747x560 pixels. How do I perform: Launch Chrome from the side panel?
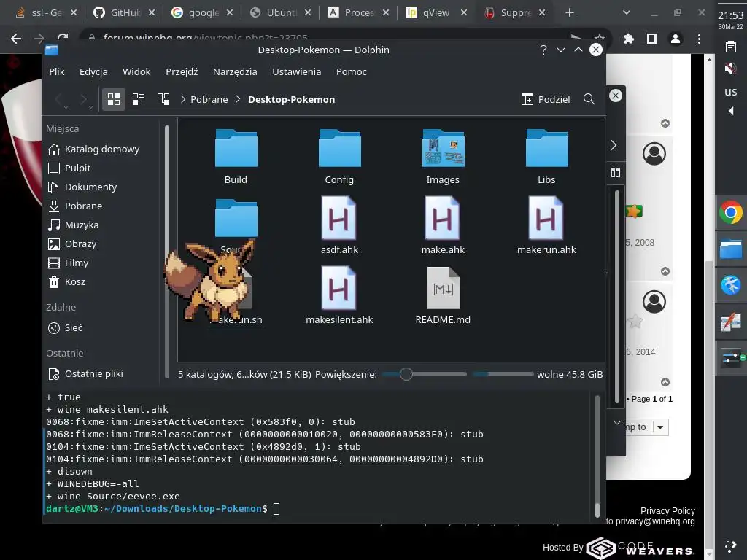[x=731, y=212]
